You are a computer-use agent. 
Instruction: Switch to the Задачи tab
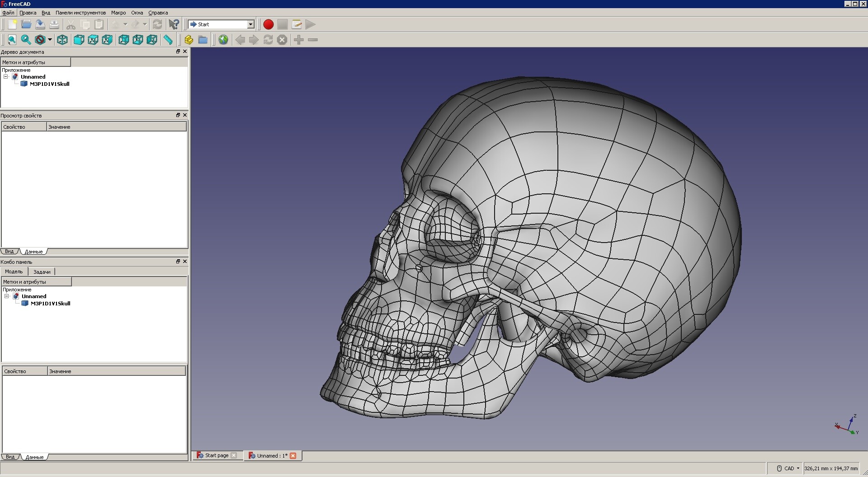coord(42,271)
